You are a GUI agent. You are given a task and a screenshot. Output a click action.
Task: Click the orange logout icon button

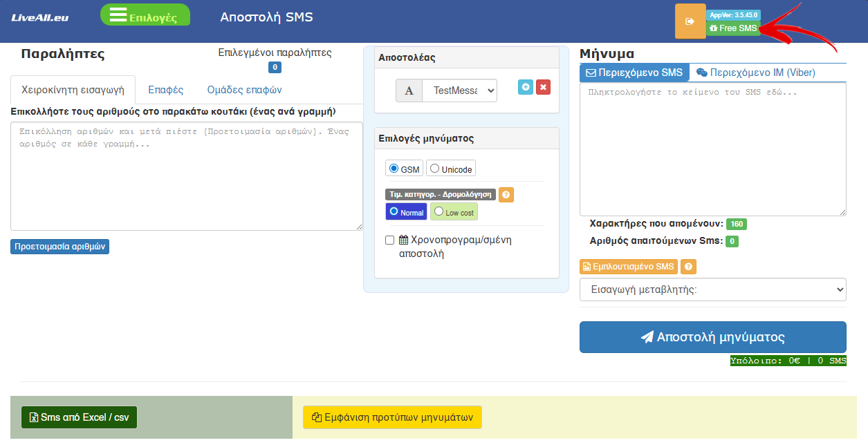tap(690, 21)
